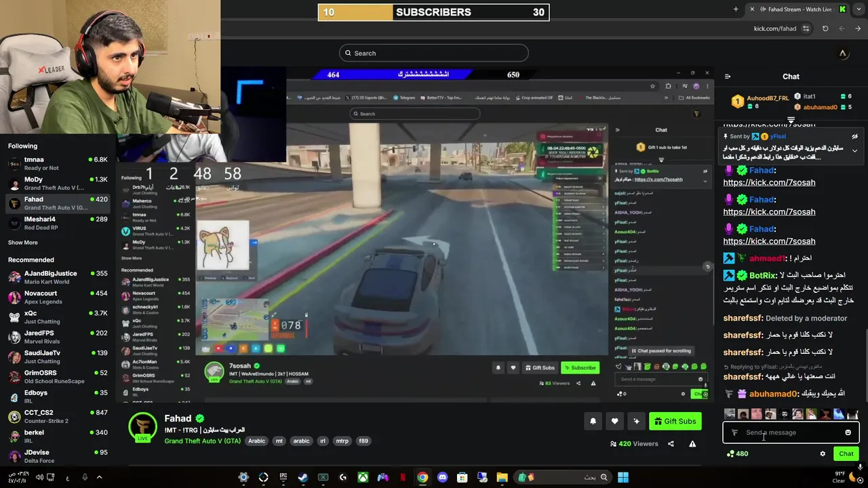The image size is (868, 488).
Task: Open Epic Games Launcher from taskbar
Action: (283, 477)
